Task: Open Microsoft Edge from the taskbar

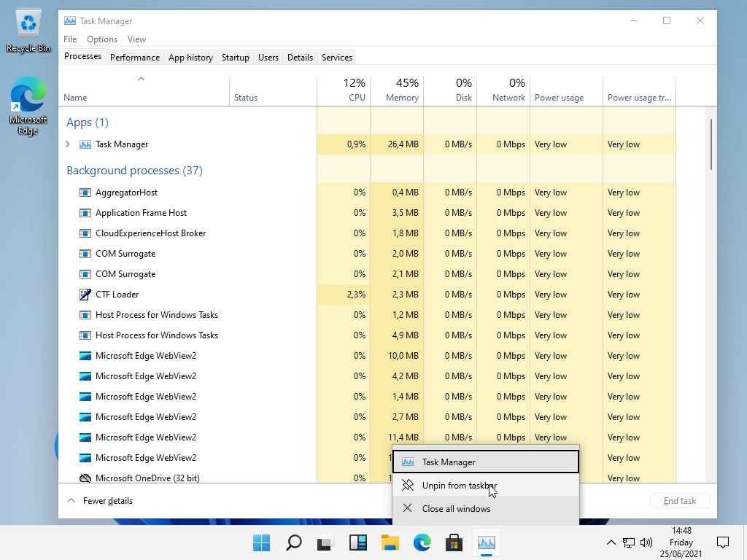Action: (422, 542)
